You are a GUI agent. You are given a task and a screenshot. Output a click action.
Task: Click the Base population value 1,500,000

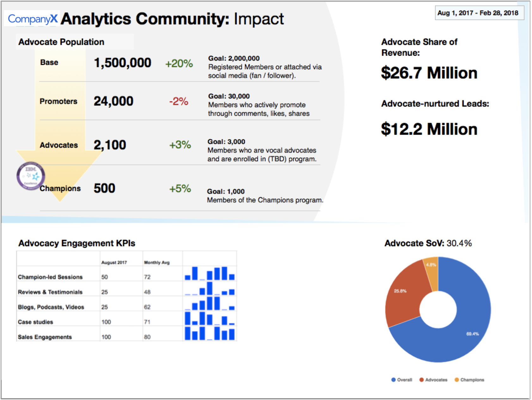point(122,63)
